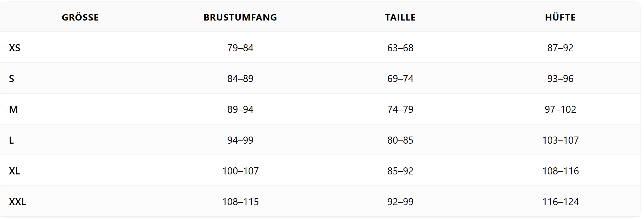Click the 89–94 Brustumfang value

[240, 109]
